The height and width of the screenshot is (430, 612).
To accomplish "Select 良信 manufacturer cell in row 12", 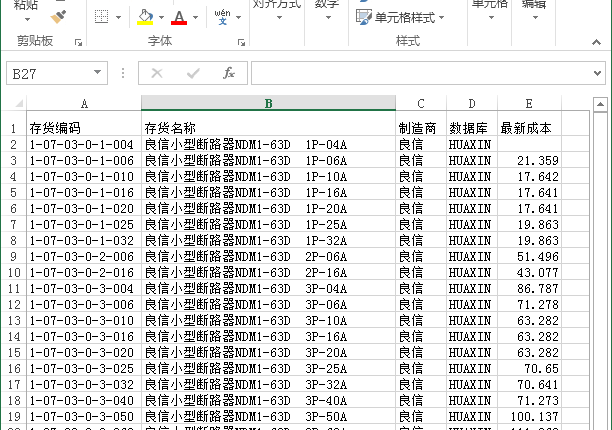I will point(421,304).
